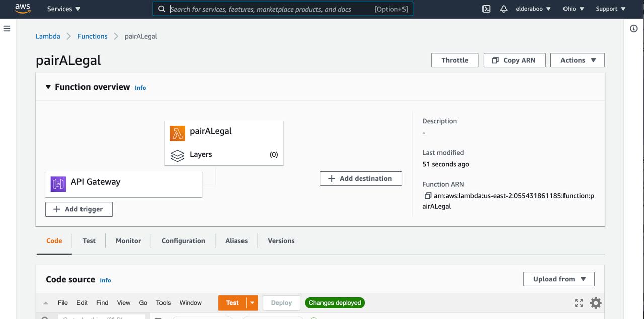Click the Throttle button
This screenshot has height=319, width=644.
pyautogui.click(x=455, y=60)
